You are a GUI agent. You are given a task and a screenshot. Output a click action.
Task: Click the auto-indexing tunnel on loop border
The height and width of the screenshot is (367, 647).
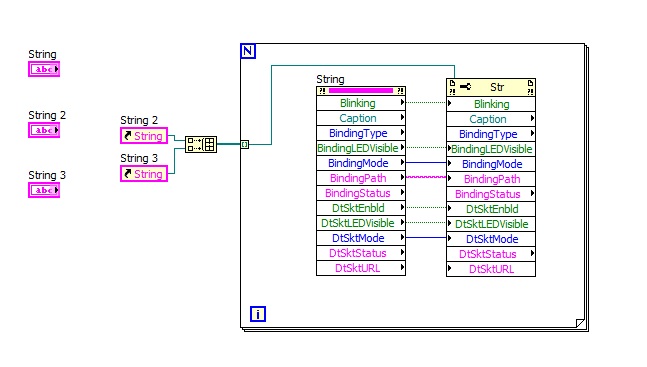click(x=245, y=144)
